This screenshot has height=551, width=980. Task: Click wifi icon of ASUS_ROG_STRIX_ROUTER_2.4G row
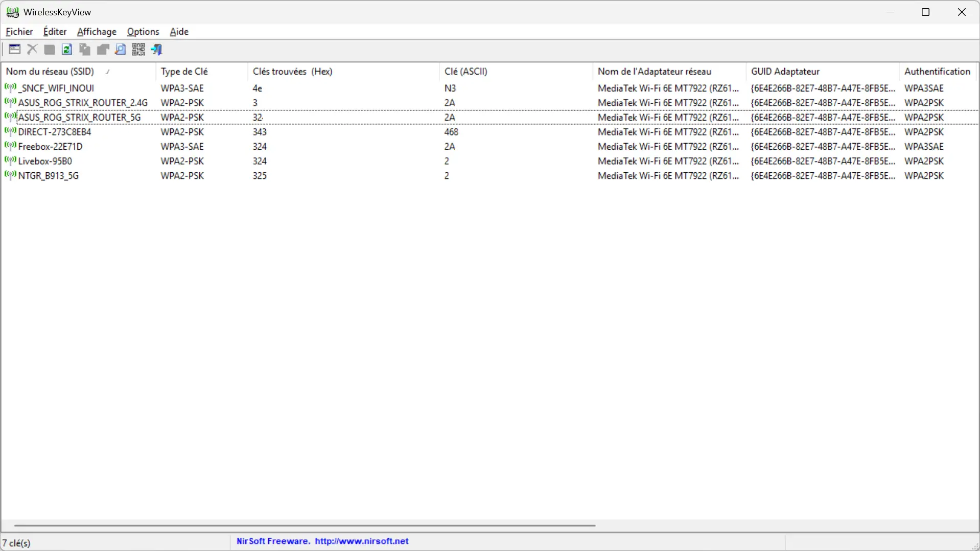click(10, 102)
